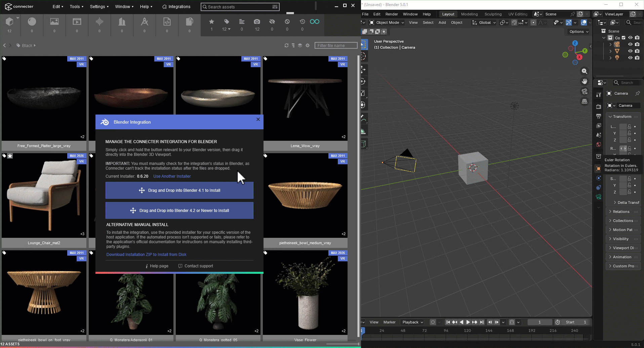Click the Search assets field in Connecter

(x=240, y=7)
